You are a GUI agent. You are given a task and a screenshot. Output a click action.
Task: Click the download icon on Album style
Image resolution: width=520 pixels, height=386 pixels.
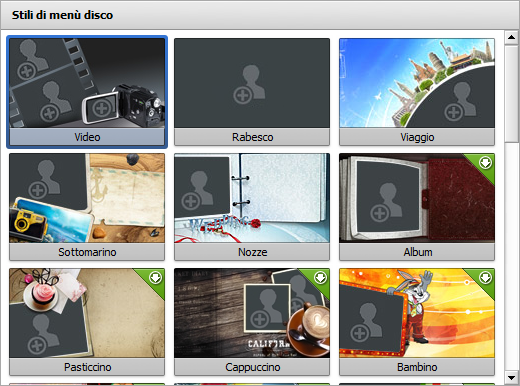tap(485, 163)
